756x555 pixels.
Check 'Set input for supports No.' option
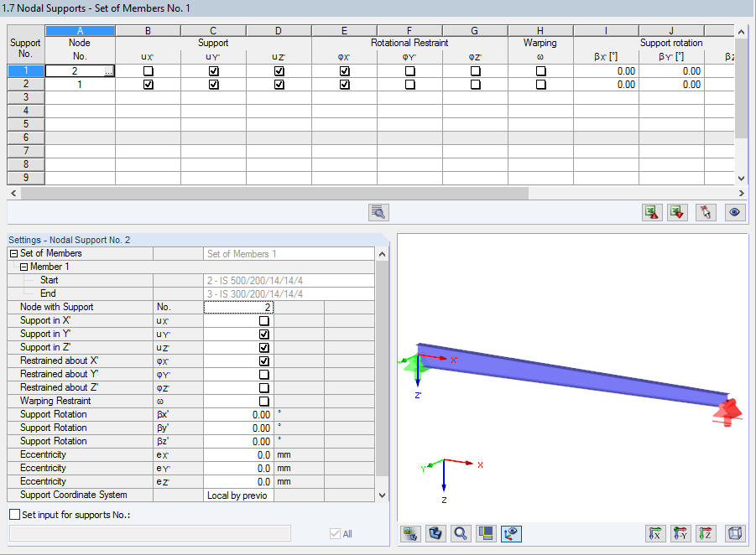(13, 514)
